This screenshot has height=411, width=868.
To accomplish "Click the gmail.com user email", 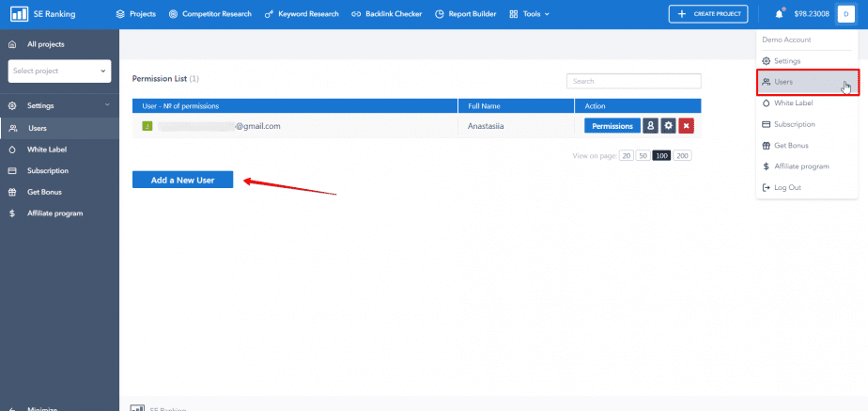I will click(219, 126).
